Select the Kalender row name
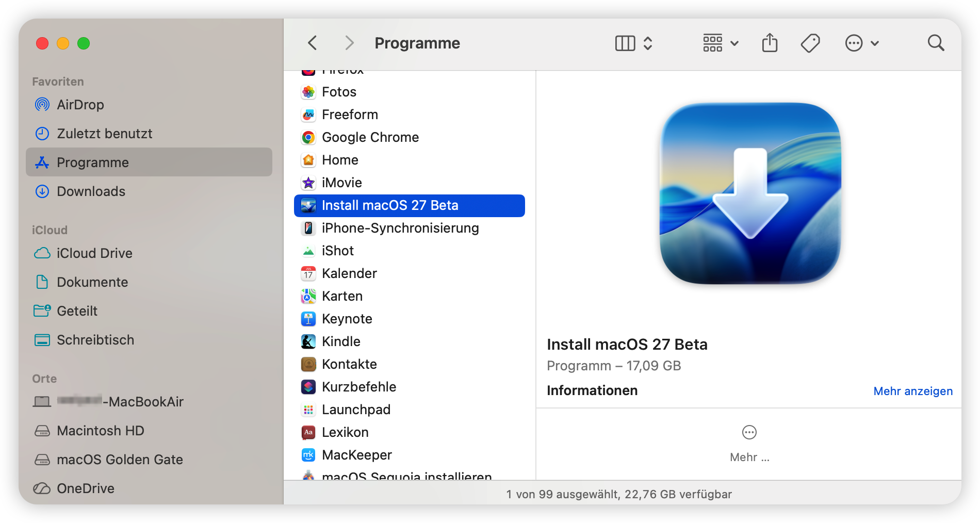The image size is (980, 523). (349, 273)
